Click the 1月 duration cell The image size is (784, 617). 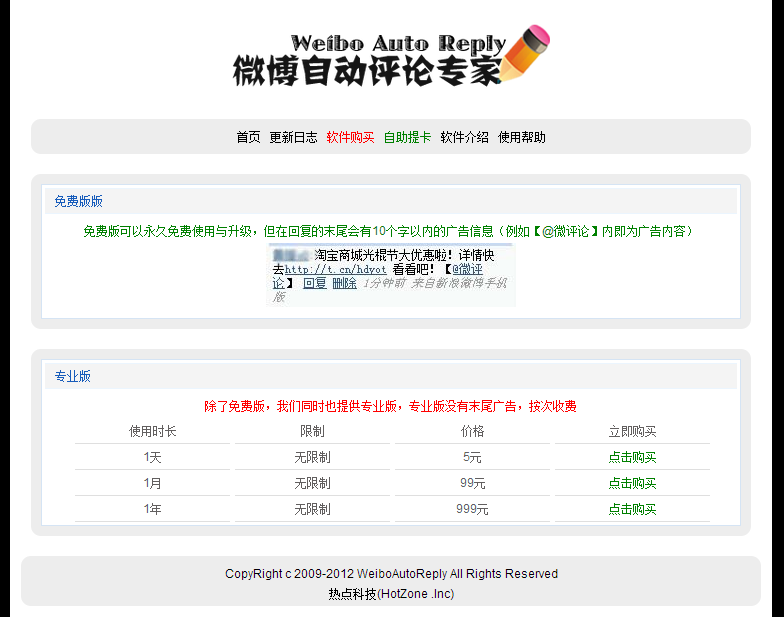point(152,483)
